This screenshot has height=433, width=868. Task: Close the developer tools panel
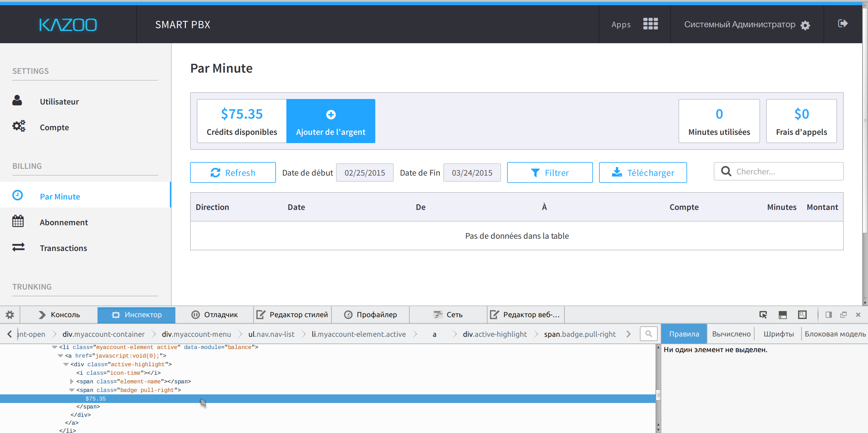point(858,315)
